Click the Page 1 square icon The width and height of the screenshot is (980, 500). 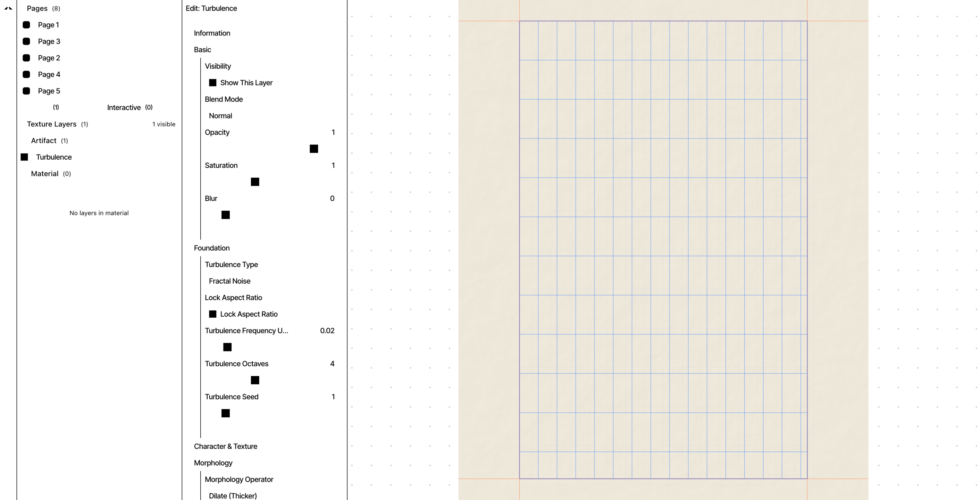coord(26,25)
